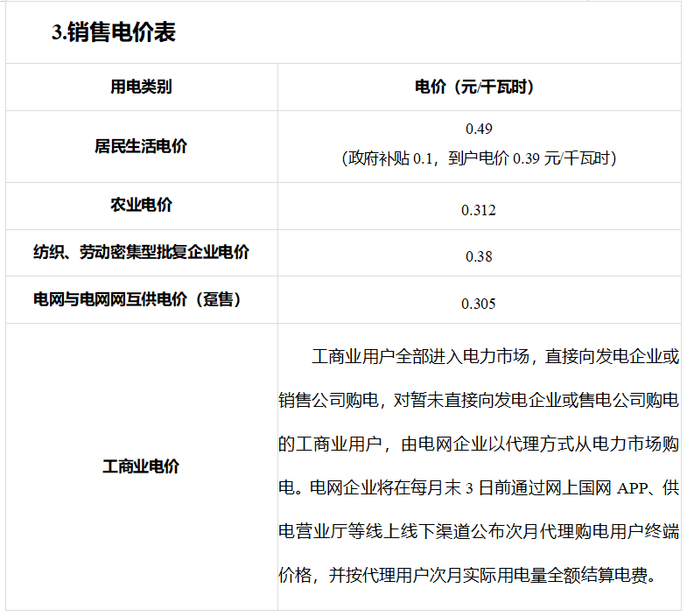Click the 0.305 price value
This screenshot has width=687, height=616.
point(479,304)
